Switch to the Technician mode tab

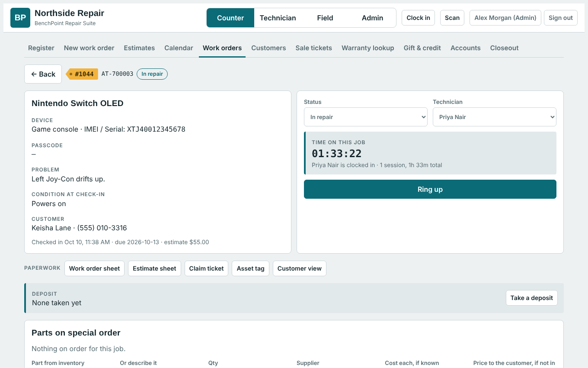point(278,18)
